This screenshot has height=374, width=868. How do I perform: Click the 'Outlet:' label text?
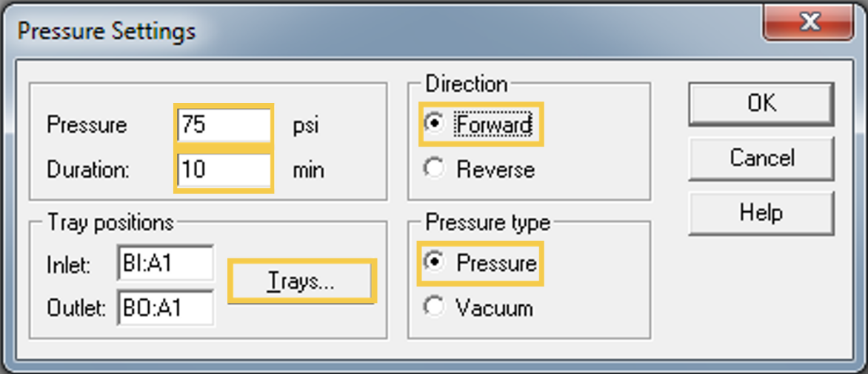[x=76, y=309]
